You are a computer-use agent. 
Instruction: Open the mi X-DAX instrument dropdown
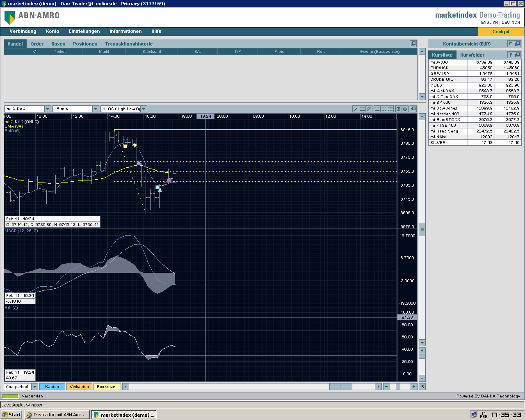(48, 109)
